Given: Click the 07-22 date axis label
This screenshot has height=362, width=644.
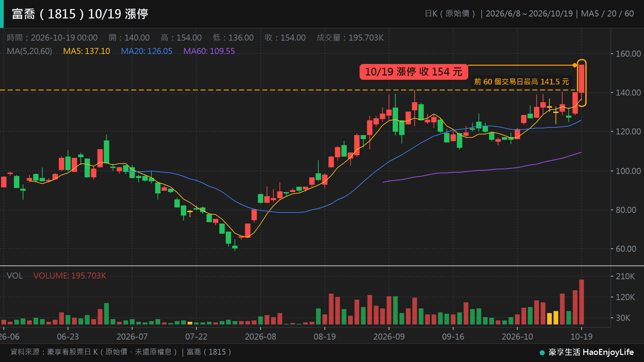Looking at the screenshot, I should tap(197, 337).
